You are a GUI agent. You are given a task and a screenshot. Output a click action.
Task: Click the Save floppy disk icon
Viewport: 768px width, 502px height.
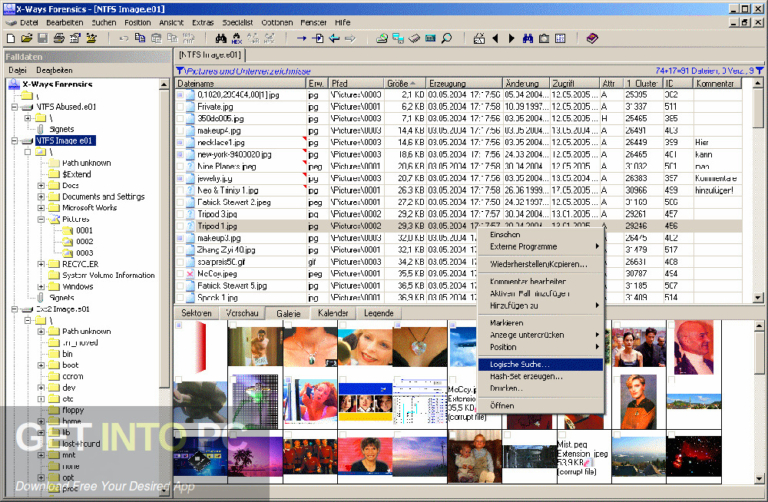pos(43,38)
